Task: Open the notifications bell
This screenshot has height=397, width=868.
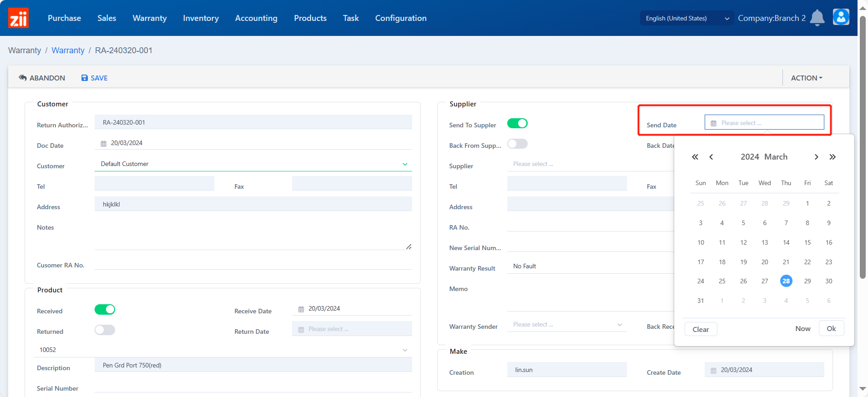Action: (817, 18)
